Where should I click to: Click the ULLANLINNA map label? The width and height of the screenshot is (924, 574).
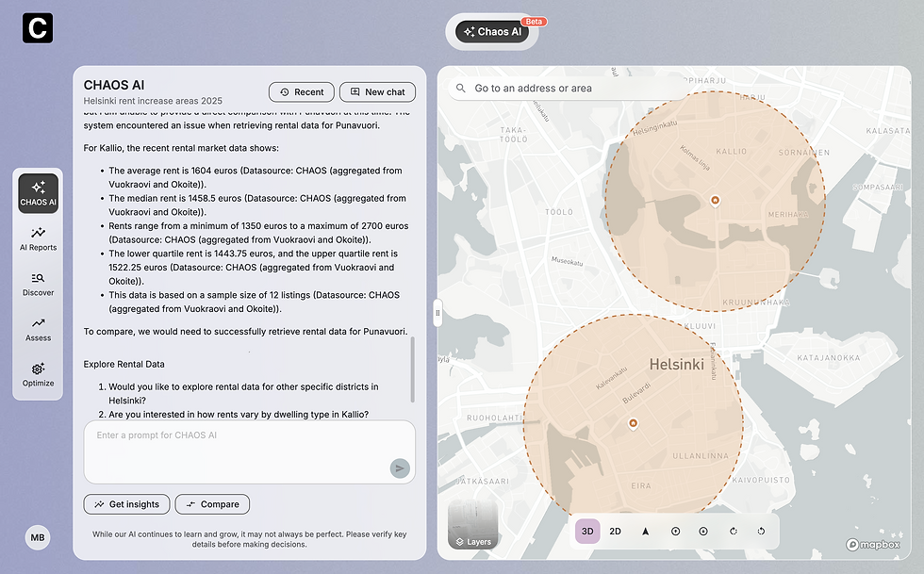pos(701,455)
